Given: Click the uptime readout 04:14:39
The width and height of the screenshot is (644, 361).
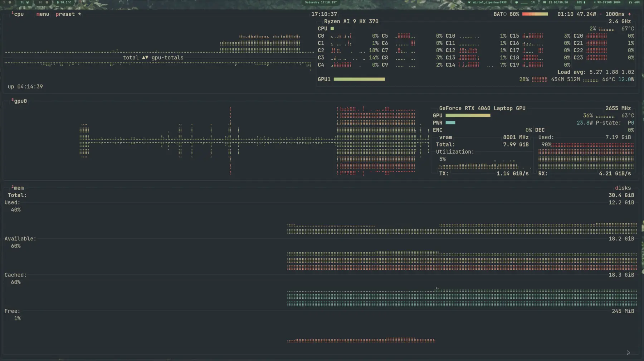Looking at the screenshot, I should tap(30, 86).
